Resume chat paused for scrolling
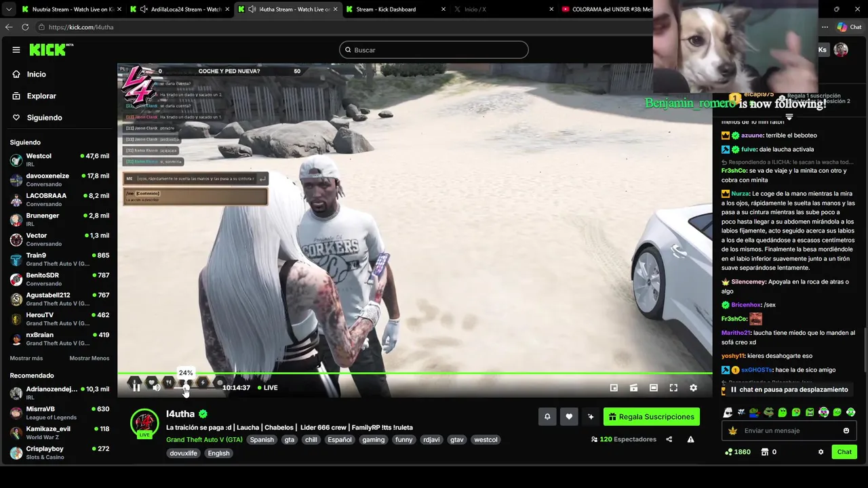Viewport: 868px width, 488px height. [789, 390]
